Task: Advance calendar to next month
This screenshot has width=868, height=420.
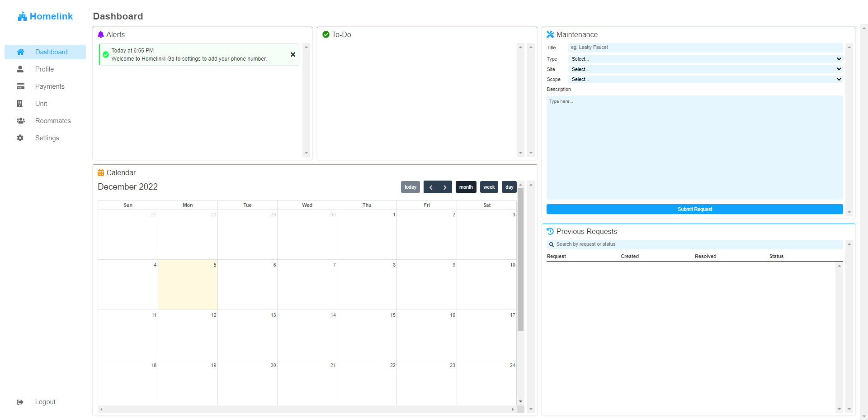Action: click(x=445, y=187)
